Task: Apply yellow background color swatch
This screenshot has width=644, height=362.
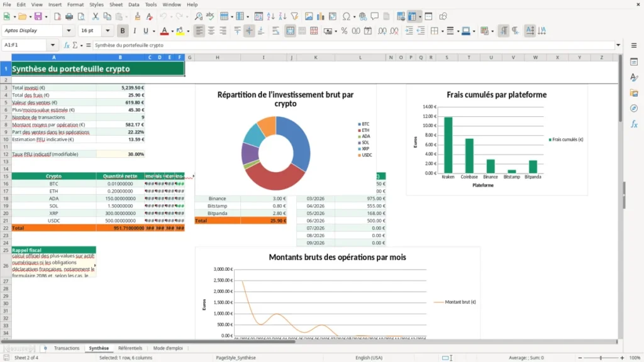Action: click(x=180, y=31)
